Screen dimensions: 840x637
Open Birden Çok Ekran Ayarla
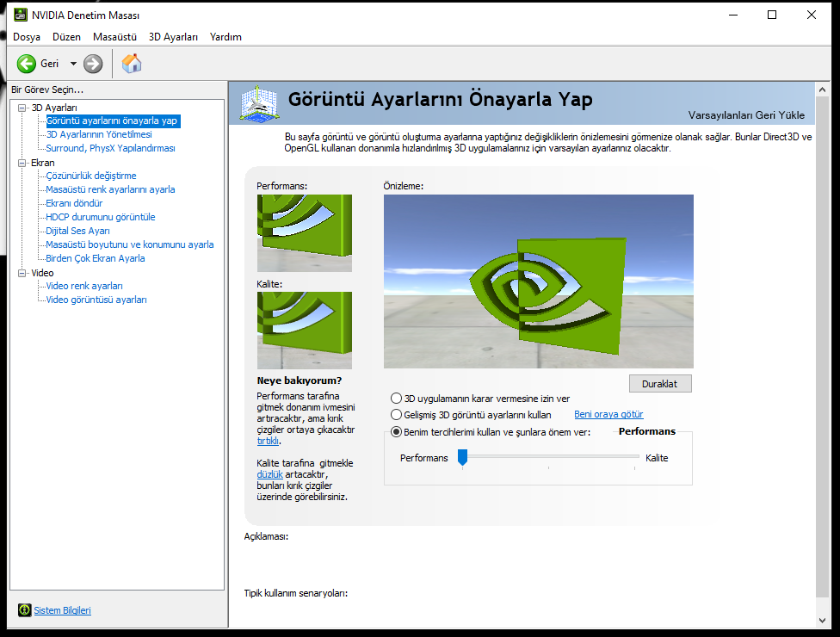point(96,258)
